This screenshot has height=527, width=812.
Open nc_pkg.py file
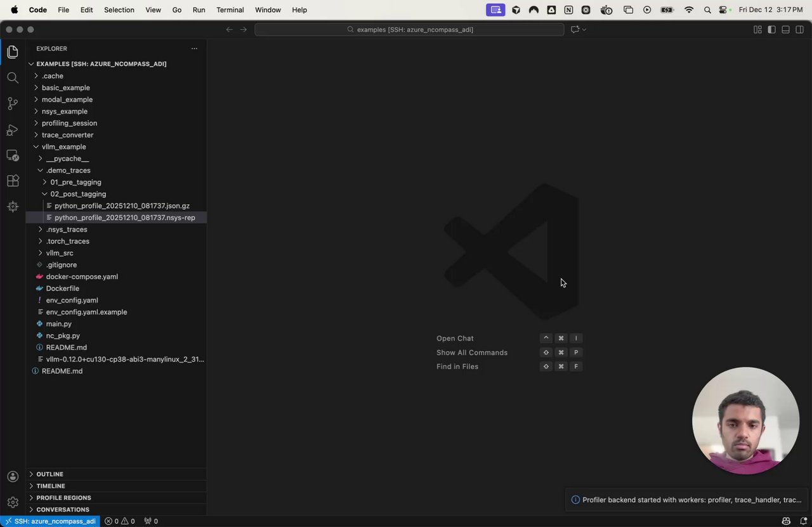(116, 335)
